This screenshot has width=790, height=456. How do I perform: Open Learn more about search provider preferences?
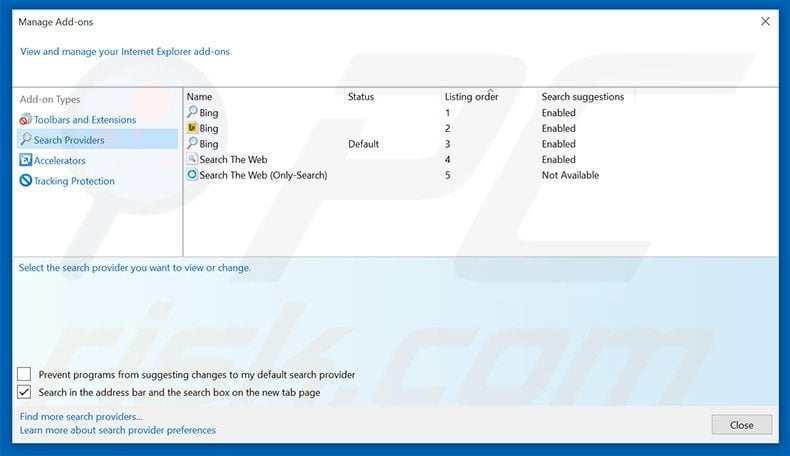point(117,430)
